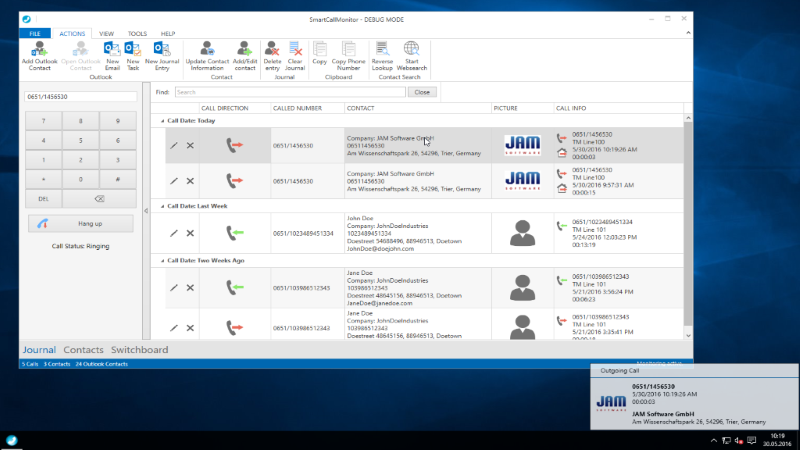Delete Jane Doe 3:56:24 PM entry
Image resolution: width=800 pixels, height=450 pixels.
point(190,288)
